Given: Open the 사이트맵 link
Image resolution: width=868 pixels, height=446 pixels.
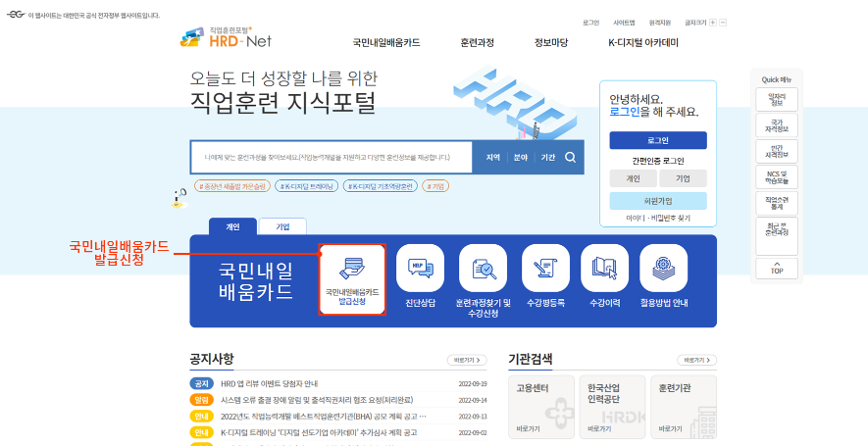Looking at the screenshot, I should coord(624,23).
